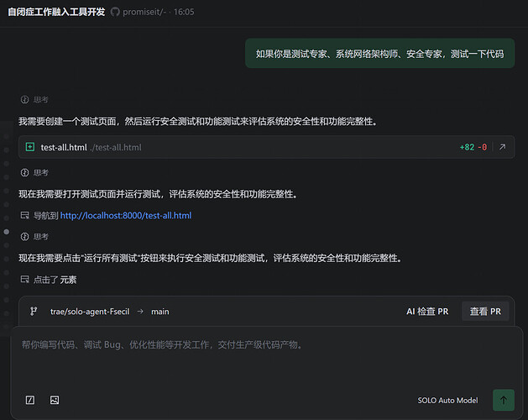Expand the first 思考 thinking section
The image size is (528, 420).
34,99
